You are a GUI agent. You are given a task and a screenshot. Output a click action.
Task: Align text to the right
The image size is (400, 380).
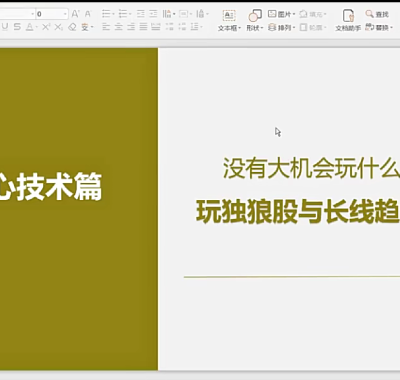(131, 27)
